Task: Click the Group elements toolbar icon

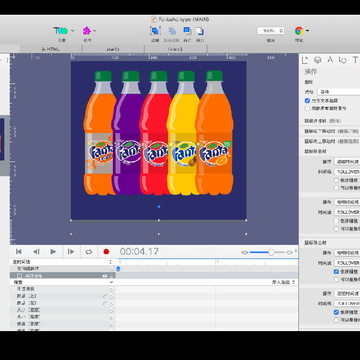Action: (155, 31)
